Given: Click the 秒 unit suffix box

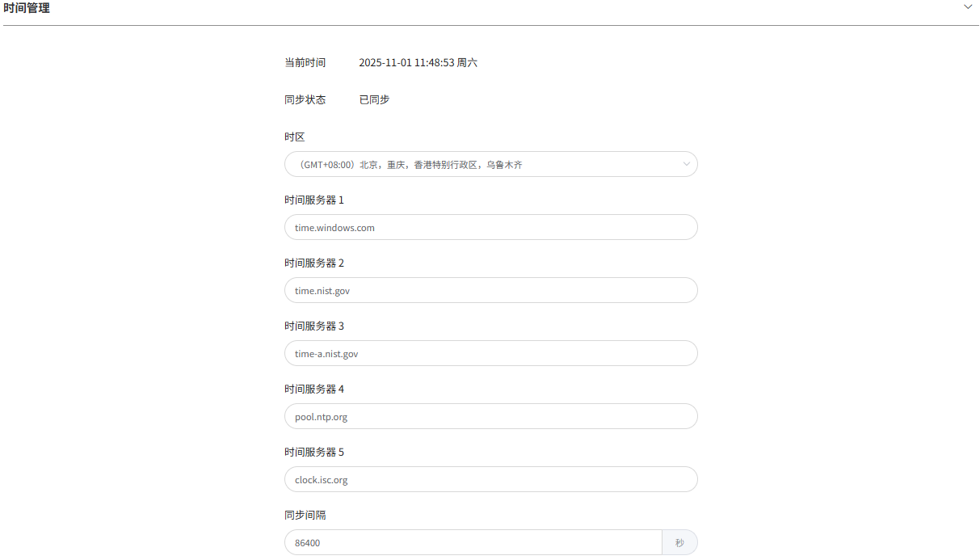Looking at the screenshot, I should pyautogui.click(x=679, y=542).
